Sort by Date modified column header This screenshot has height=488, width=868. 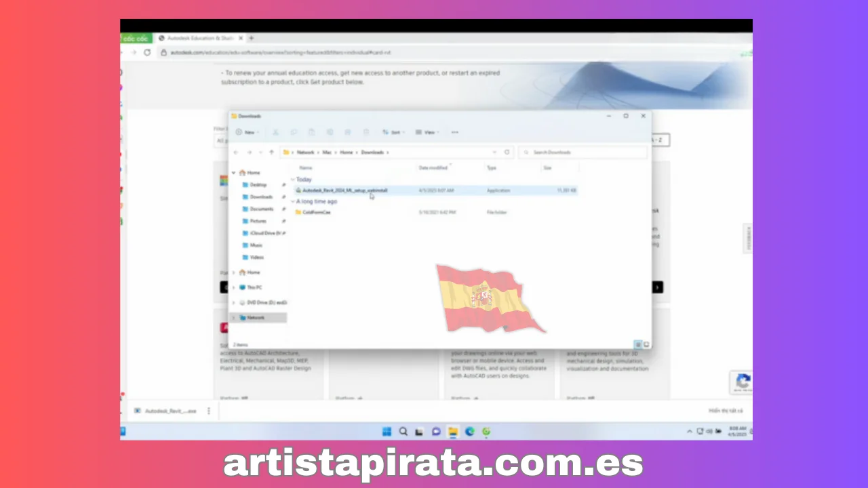tap(433, 167)
